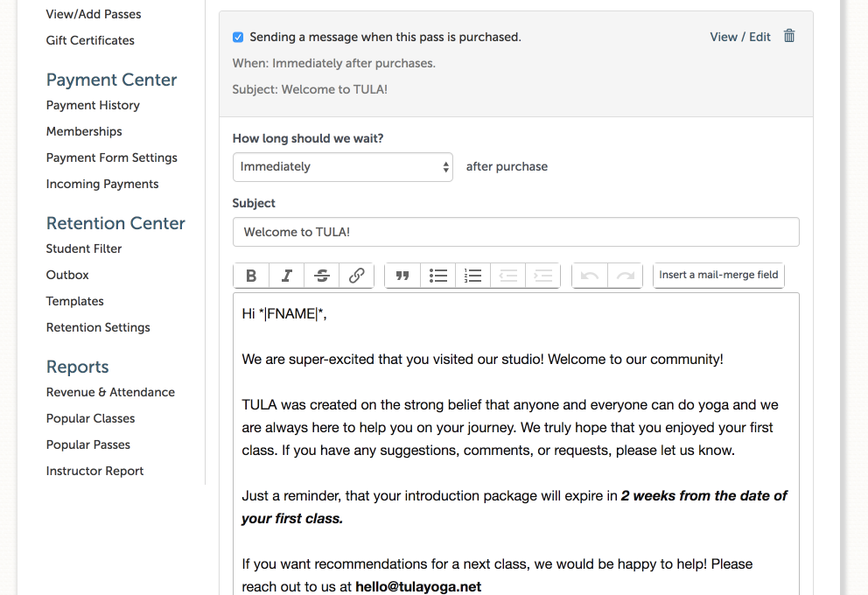Click the Payment Center heading
The width and height of the screenshot is (868, 595).
tap(112, 80)
